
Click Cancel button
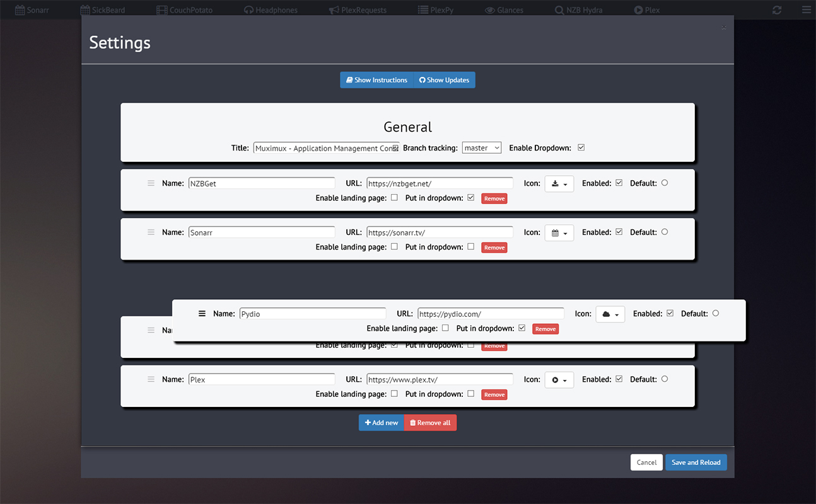(x=647, y=462)
